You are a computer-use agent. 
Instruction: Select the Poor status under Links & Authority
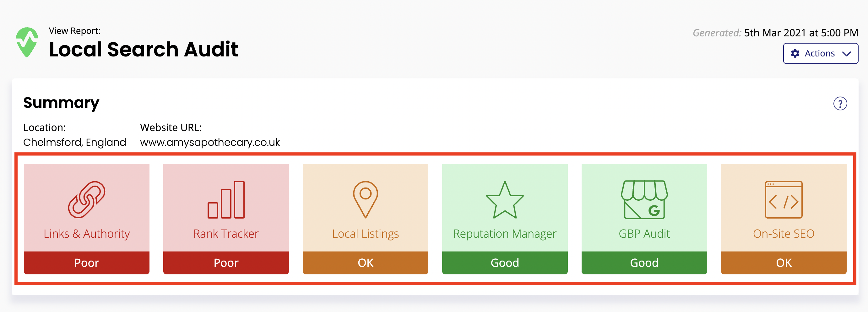[87, 262]
